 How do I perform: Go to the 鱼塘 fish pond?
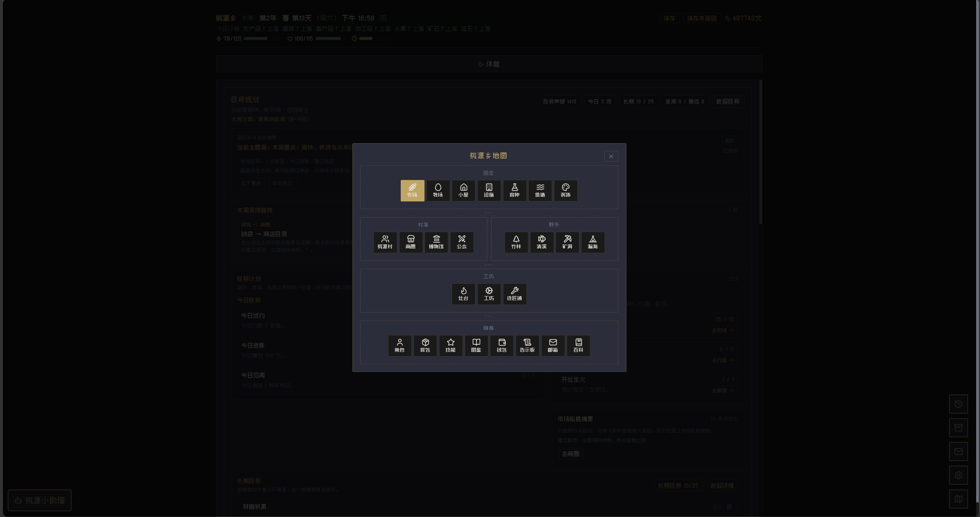(x=540, y=190)
